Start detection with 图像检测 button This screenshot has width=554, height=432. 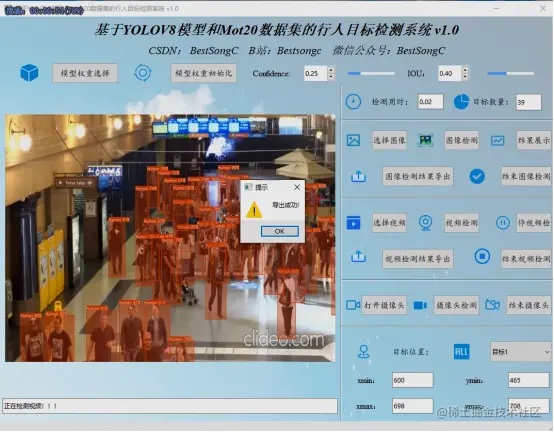click(x=461, y=140)
